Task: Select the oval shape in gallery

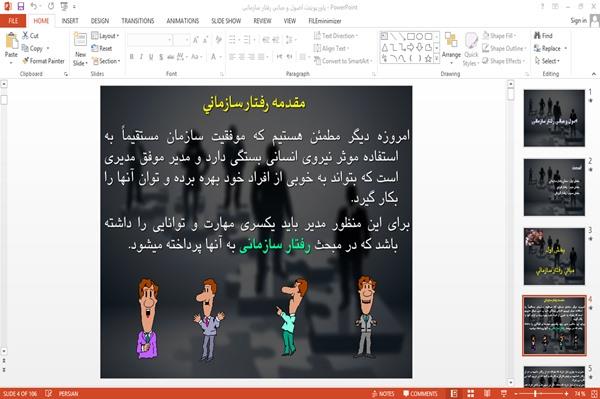Action: (420, 37)
